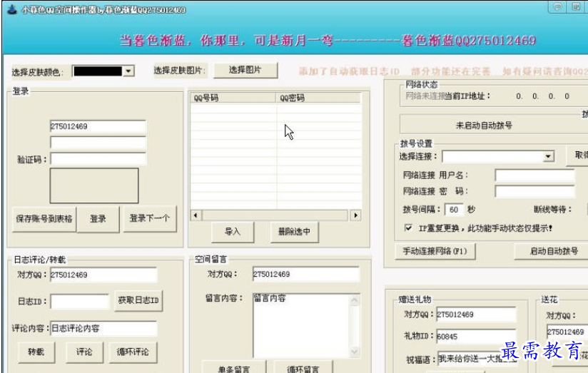
Task: Click the 评论 button
Action: click(x=84, y=352)
